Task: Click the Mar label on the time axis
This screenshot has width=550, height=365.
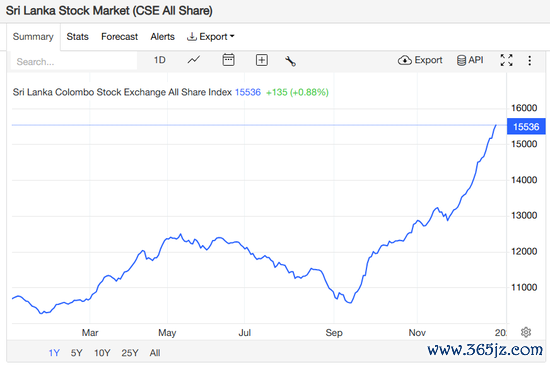Action: [90, 332]
